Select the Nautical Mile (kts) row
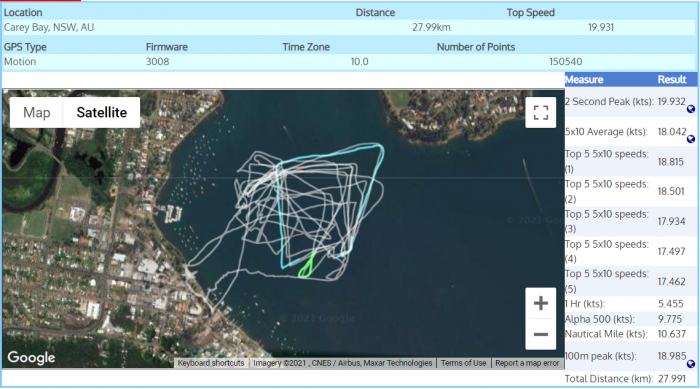700x389 pixels. coord(630,334)
